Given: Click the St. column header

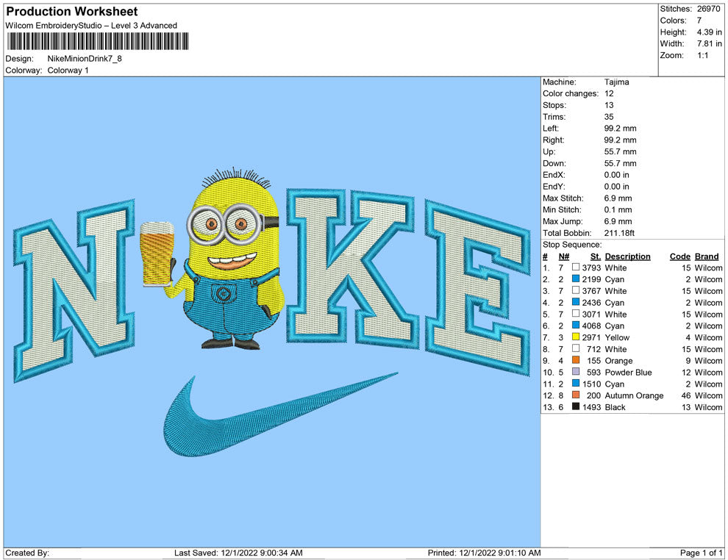Looking at the screenshot, I should point(595,256).
